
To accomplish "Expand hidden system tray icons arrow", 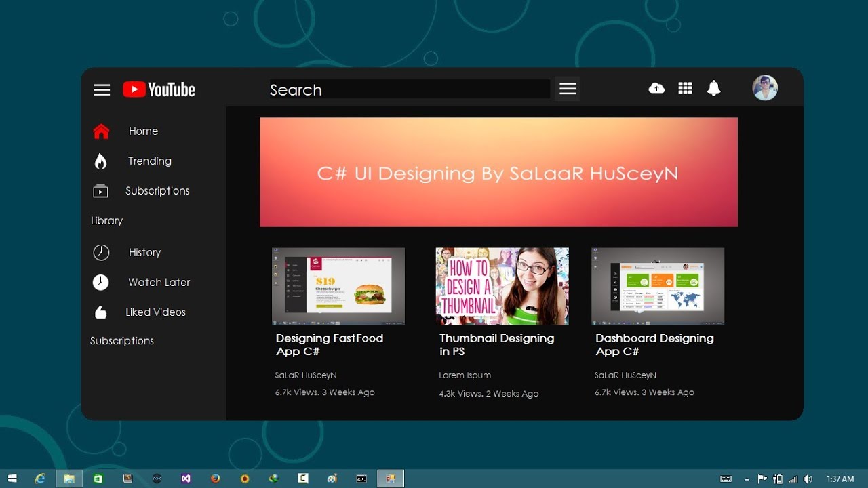I will (747, 479).
